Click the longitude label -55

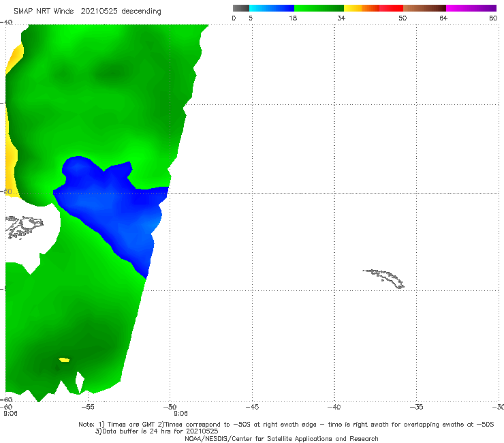click(x=88, y=408)
